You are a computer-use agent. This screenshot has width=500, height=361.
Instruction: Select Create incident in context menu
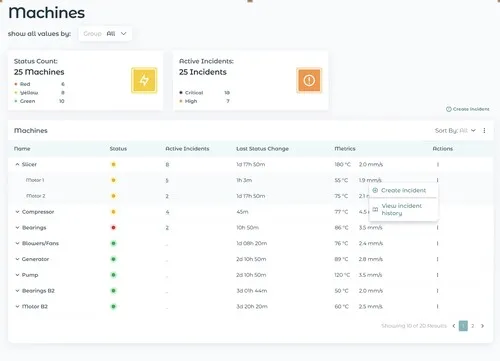coord(403,190)
